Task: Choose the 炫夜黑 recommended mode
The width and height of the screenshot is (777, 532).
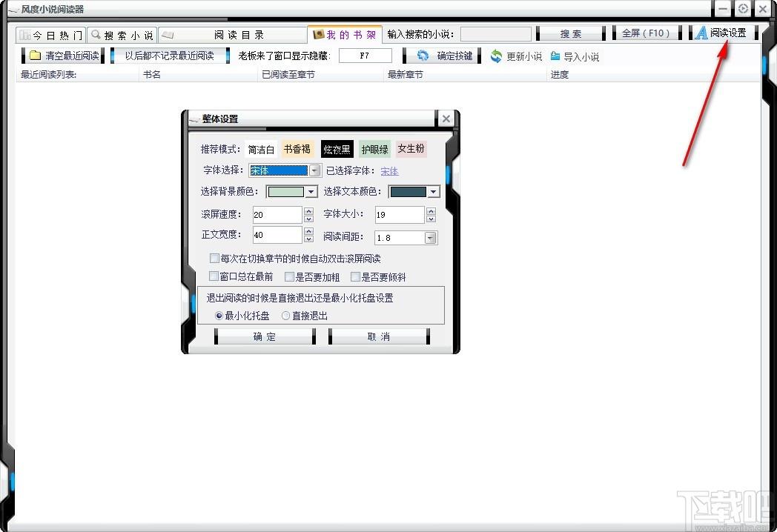Action: point(337,149)
